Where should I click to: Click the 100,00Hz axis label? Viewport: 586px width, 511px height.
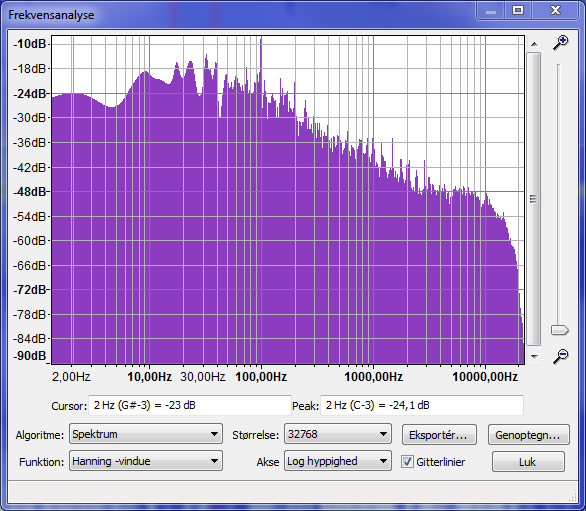point(261,376)
